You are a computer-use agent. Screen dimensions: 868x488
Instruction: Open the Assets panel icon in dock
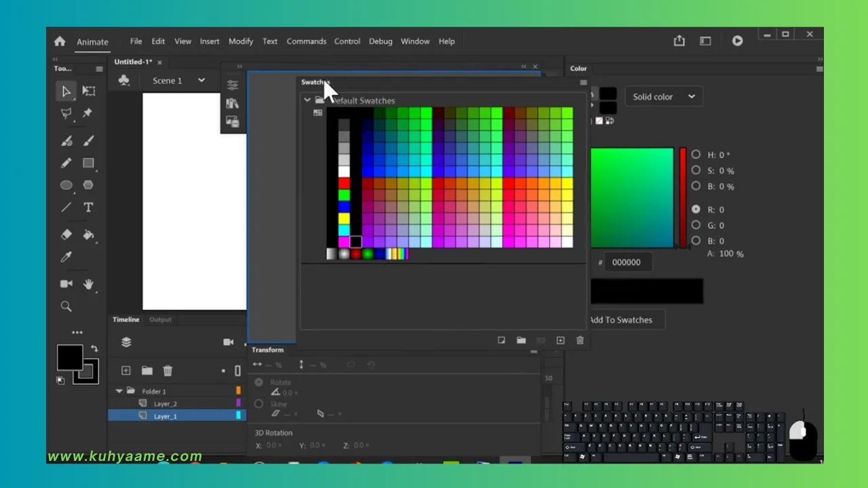233,122
